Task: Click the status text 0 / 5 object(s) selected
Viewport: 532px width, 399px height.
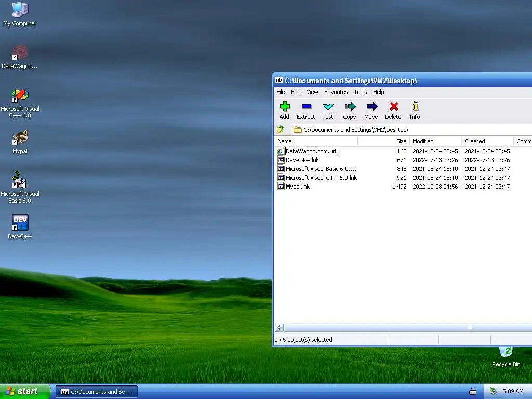Action: 303,340
